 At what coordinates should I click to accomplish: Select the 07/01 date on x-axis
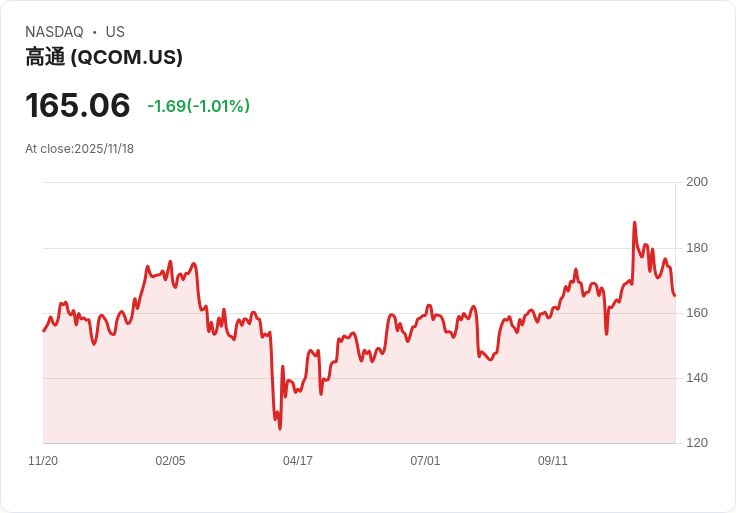pyautogui.click(x=425, y=461)
